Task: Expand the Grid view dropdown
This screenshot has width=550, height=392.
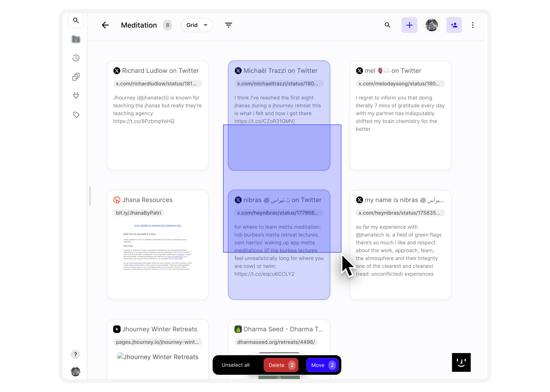Action: pyautogui.click(x=197, y=25)
